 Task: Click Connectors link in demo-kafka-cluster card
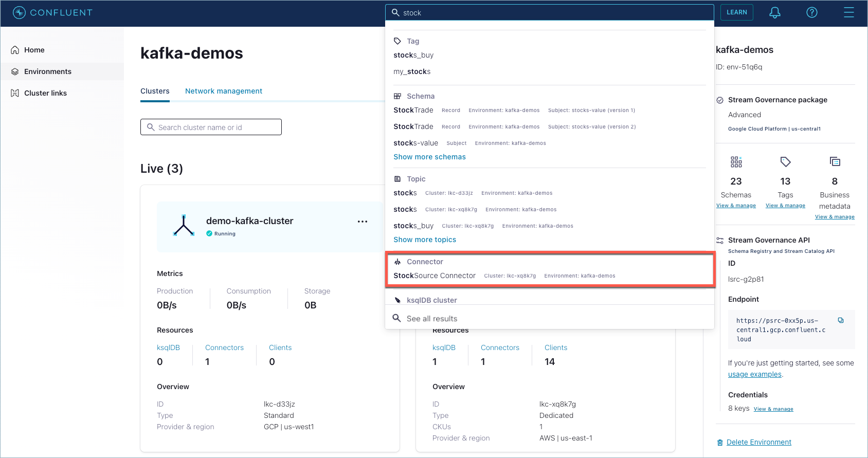(224, 347)
